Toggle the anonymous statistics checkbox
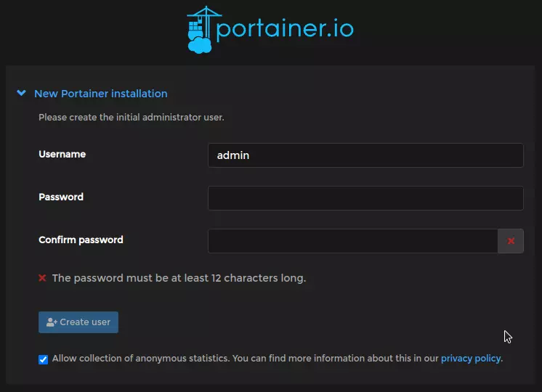 pyautogui.click(x=44, y=359)
